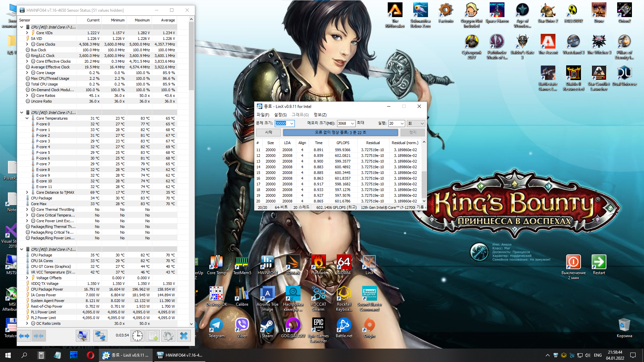Expand the Core Distance to TjMAX row

point(27,192)
